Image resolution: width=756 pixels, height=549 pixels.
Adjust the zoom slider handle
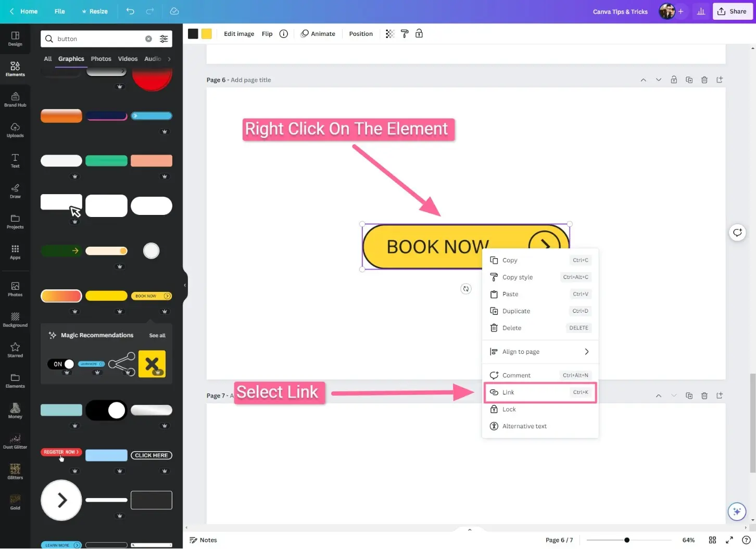627,540
